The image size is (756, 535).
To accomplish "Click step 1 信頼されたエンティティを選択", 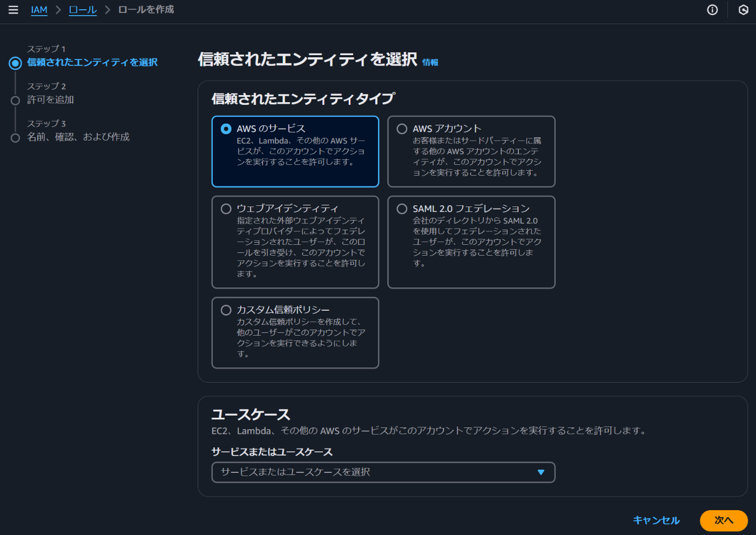I will click(92, 62).
